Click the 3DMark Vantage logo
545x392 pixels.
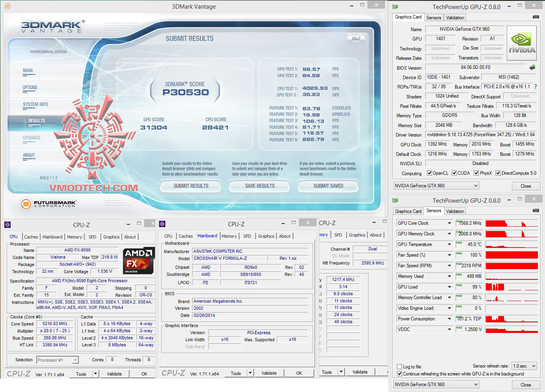tap(52, 26)
